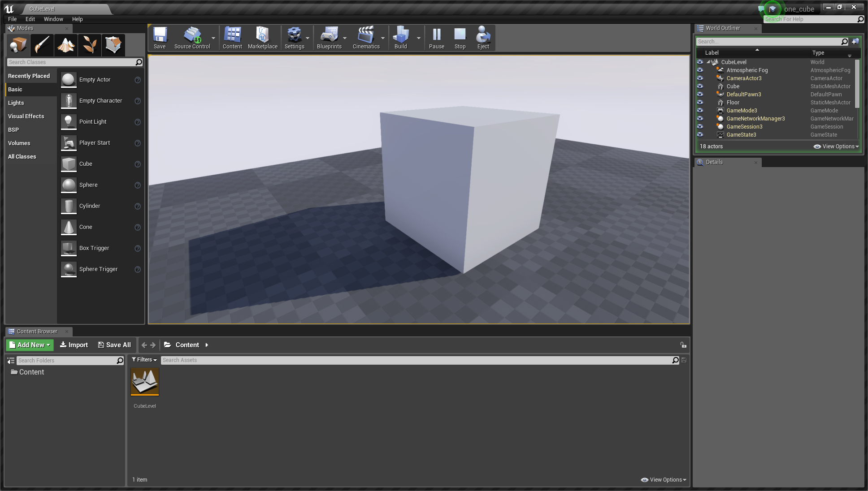Viewport: 868px width, 491px height.
Task: Toggle visibility of Floor actor
Action: pos(700,103)
